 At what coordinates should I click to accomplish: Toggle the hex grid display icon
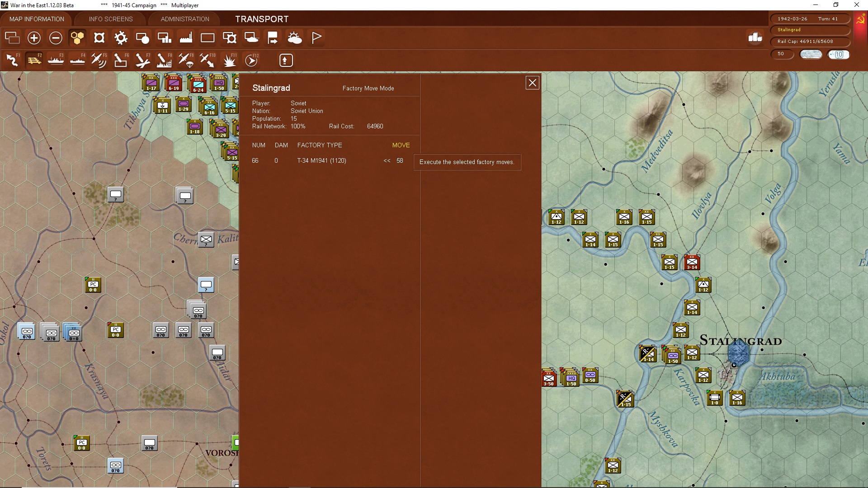pos(77,38)
